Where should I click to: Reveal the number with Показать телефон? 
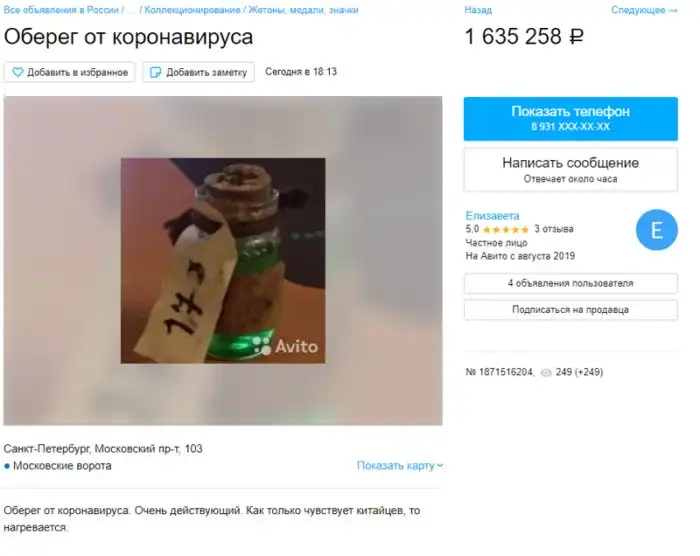pyautogui.click(x=571, y=119)
